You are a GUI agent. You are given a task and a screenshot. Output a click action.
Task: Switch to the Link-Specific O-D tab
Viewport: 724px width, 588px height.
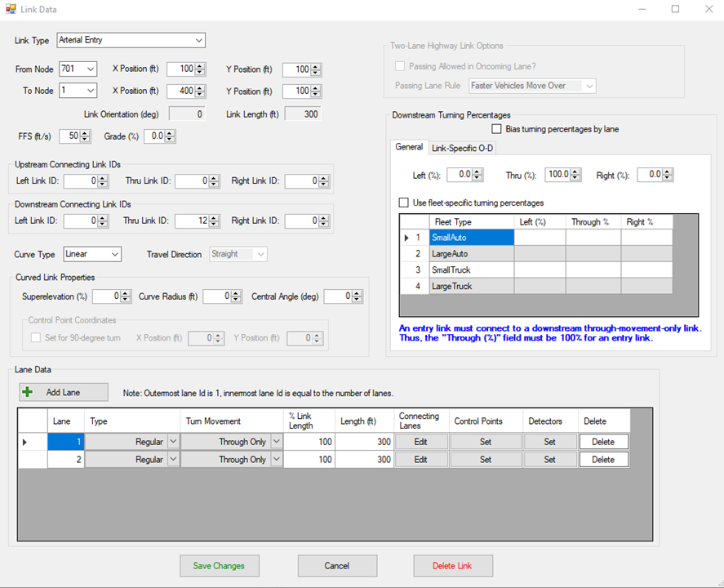click(x=462, y=148)
